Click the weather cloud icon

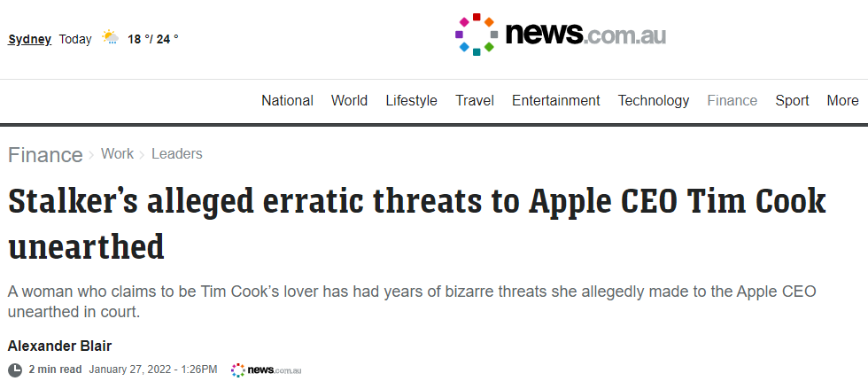[110, 38]
